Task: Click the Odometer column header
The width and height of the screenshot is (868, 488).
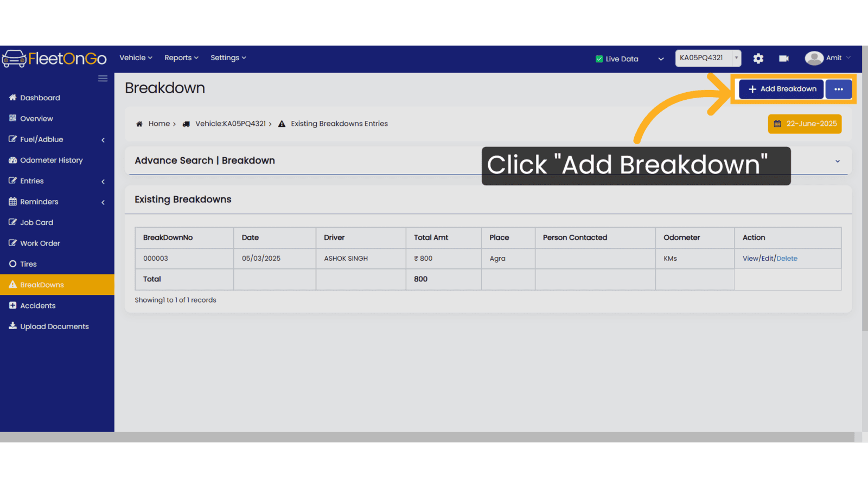Action: pyautogui.click(x=695, y=237)
